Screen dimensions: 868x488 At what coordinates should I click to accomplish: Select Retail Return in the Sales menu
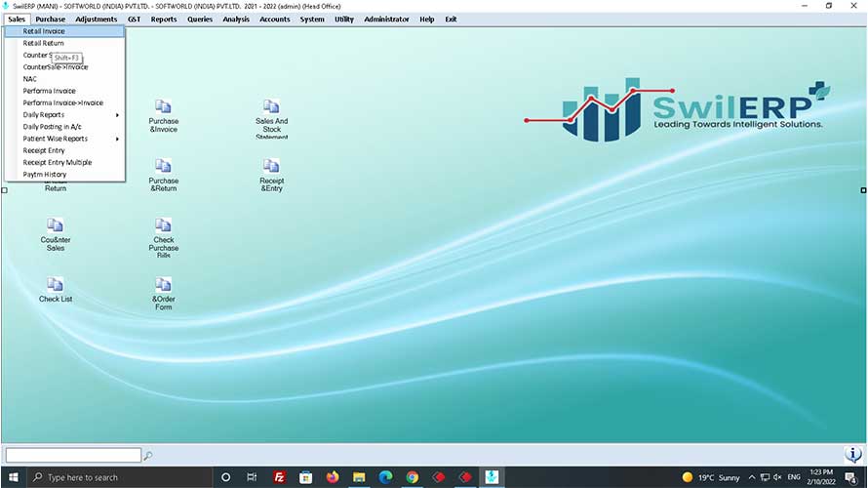coord(65,43)
